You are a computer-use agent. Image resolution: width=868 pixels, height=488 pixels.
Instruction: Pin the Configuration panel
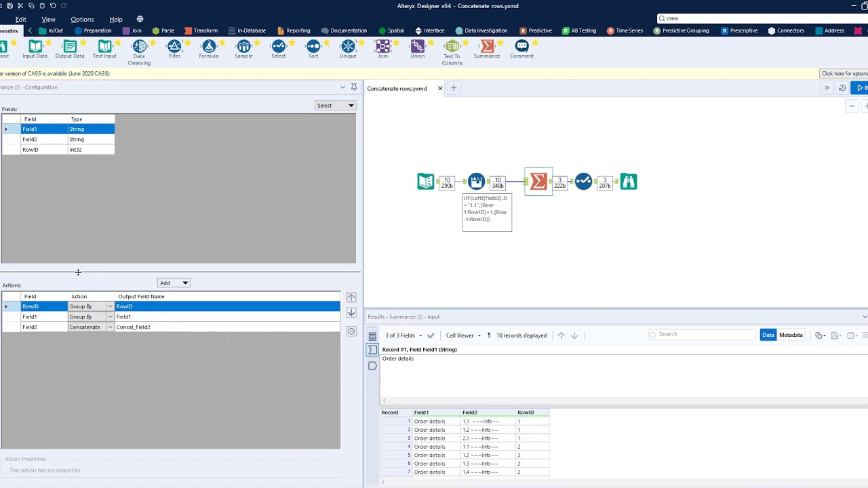tap(354, 87)
